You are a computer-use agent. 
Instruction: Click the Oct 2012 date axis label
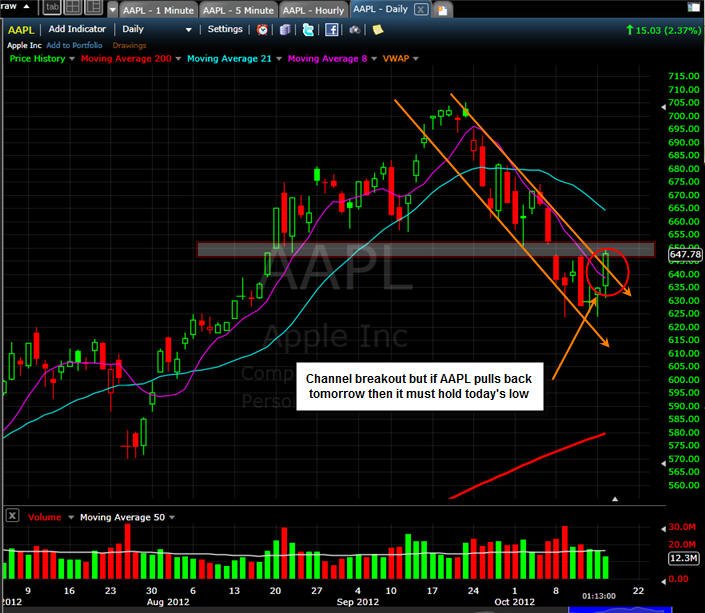tap(514, 602)
